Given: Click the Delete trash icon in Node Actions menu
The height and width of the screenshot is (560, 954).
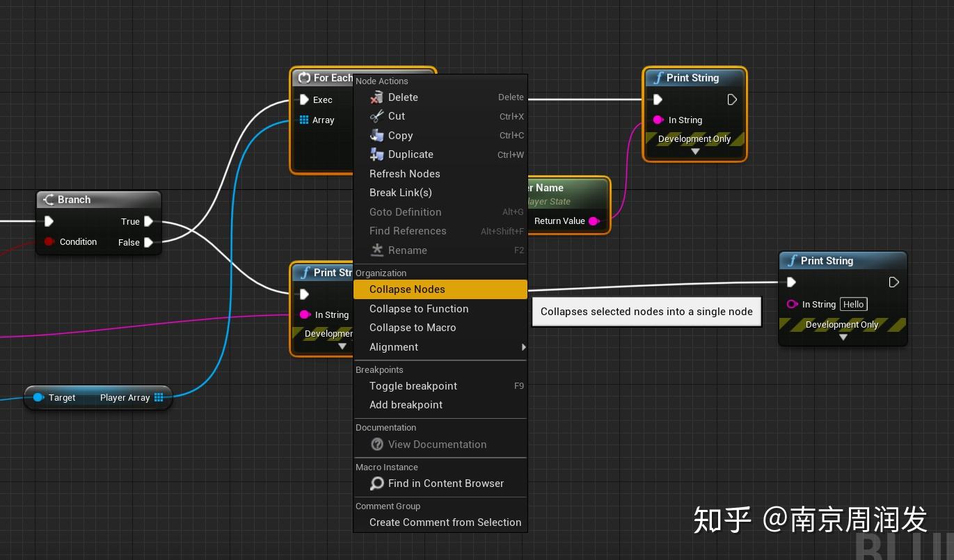Looking at the screenshot, I should pyautogui.click(x=376, y=97).
